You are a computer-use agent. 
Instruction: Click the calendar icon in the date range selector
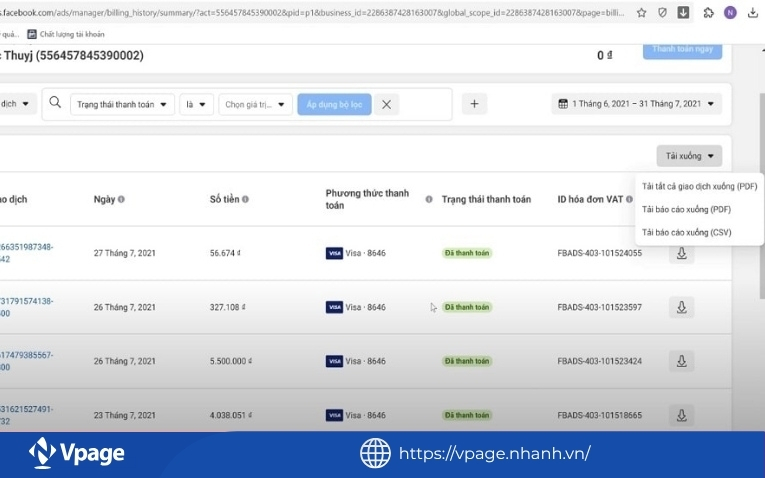point(563,104)
